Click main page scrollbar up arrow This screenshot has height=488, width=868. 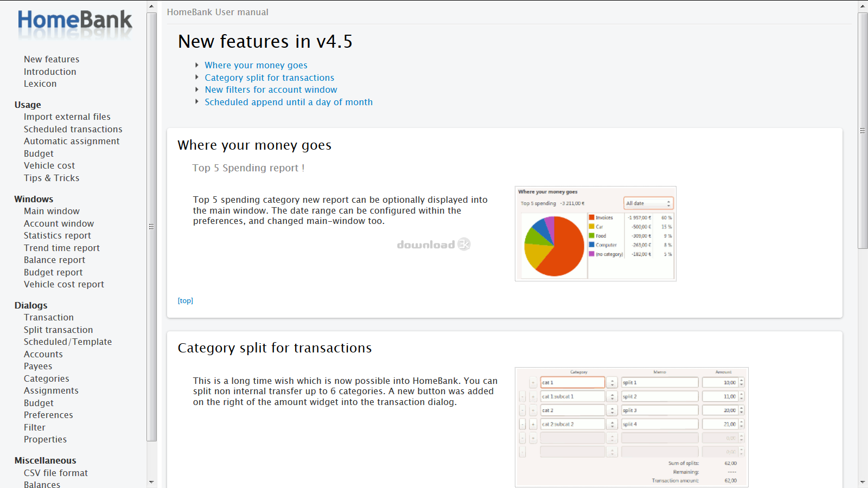tap(863, 7)
